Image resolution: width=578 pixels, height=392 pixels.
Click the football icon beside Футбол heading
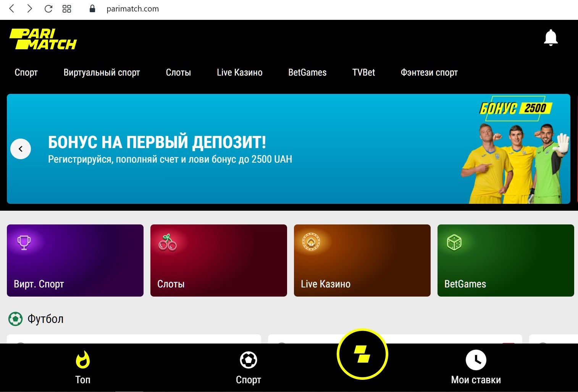[16, 319]
